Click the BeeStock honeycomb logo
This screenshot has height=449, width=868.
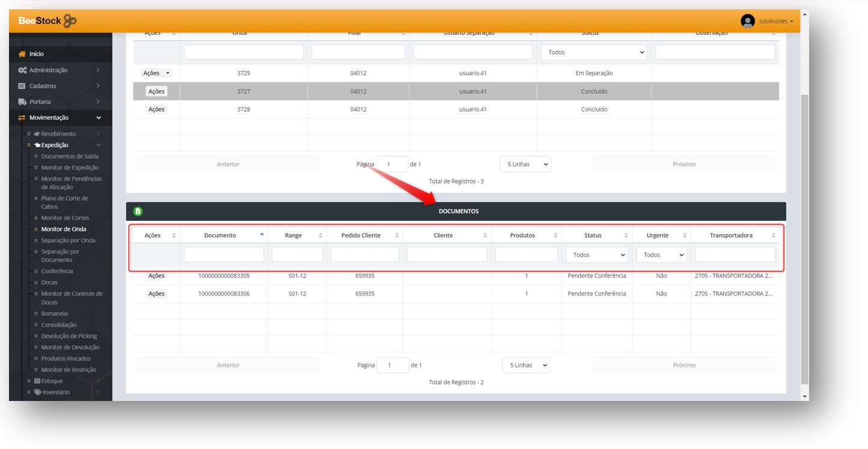tap(70, 21)
